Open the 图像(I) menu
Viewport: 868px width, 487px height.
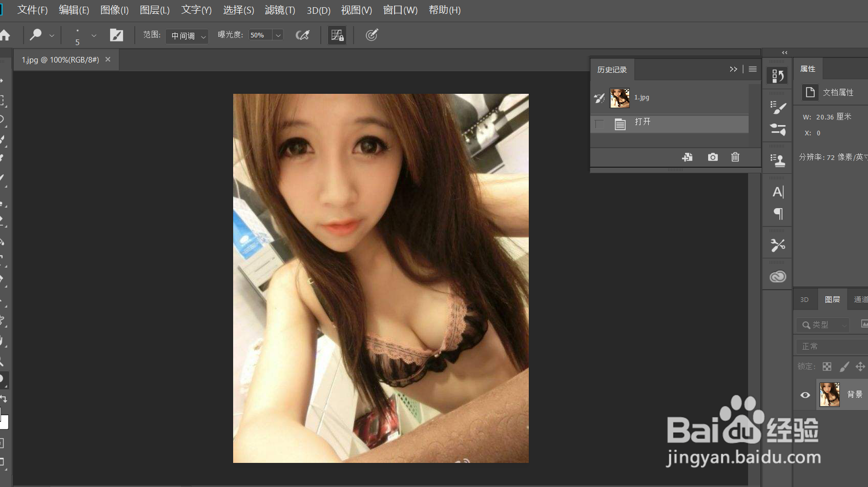pos(114,10)
